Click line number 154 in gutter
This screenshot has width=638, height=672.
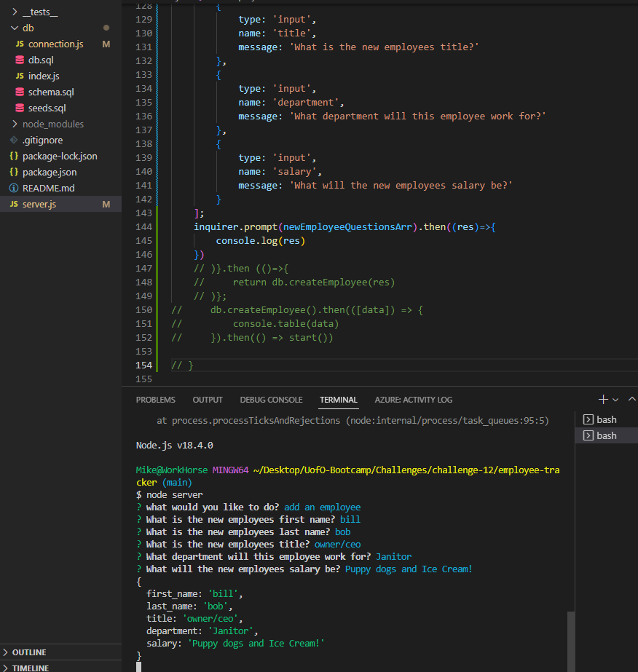pyautogui.click(x=143, y=365)
